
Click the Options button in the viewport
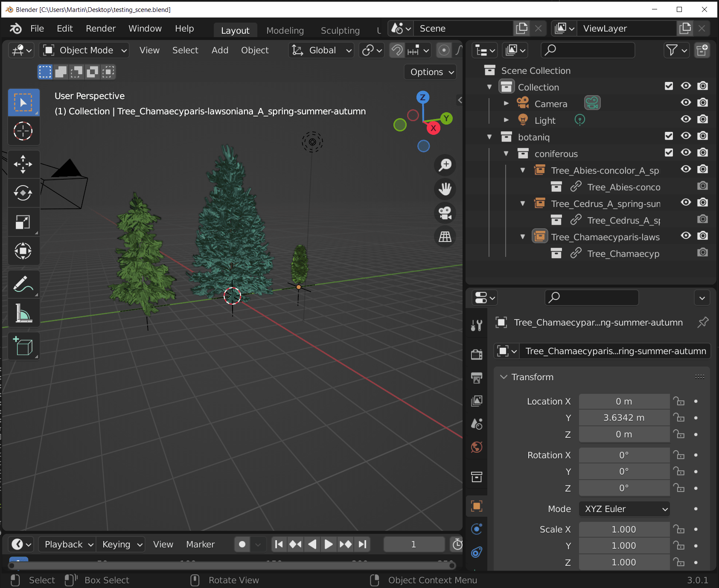click(430, 72)
